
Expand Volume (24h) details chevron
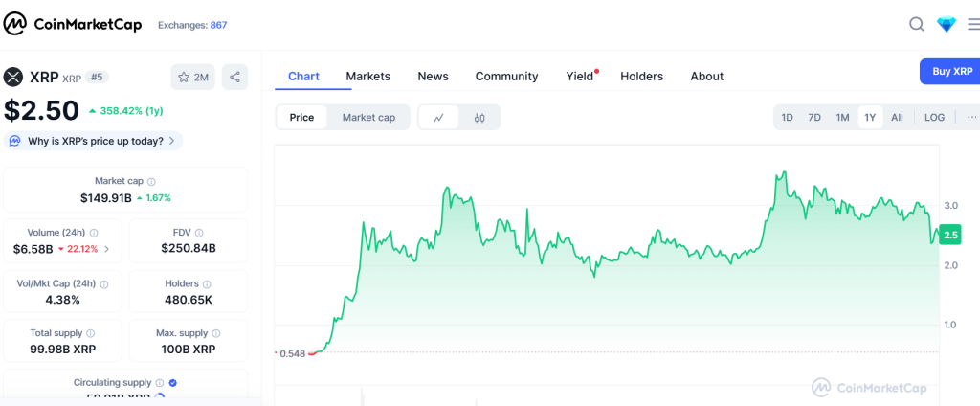106,249
